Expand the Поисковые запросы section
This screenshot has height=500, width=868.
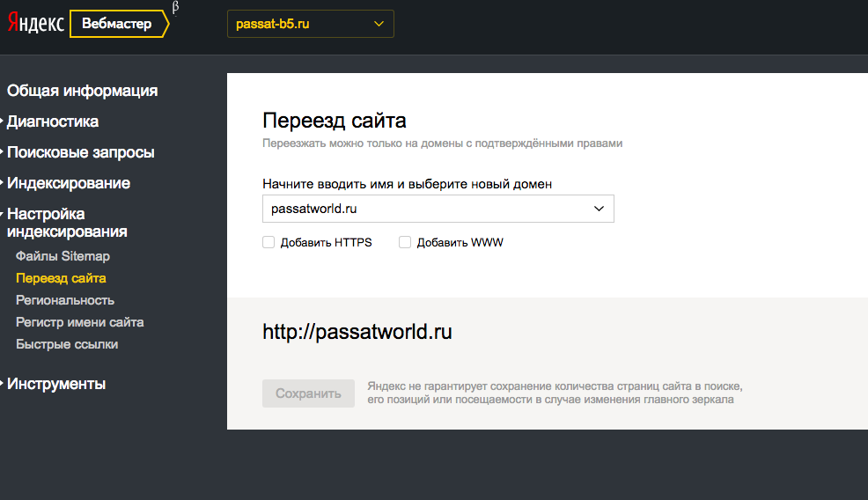coord(81,152)
